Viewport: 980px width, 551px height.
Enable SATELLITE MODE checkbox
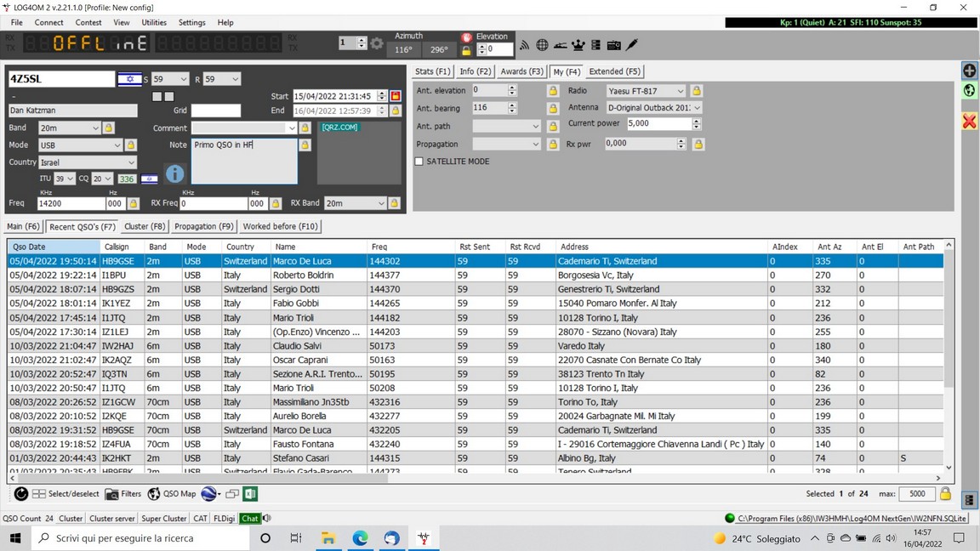tap(419, 162)
